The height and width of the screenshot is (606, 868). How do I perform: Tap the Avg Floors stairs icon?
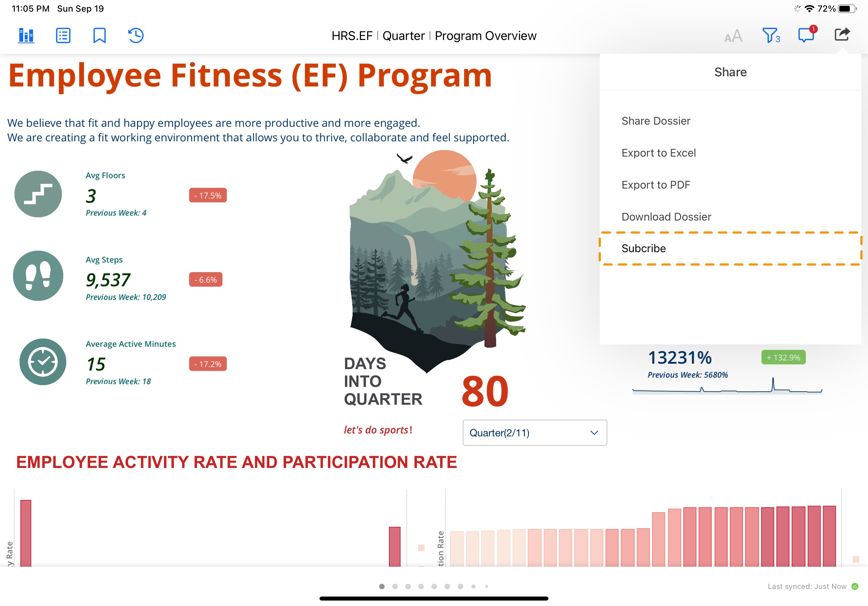(x=38, y=194)
